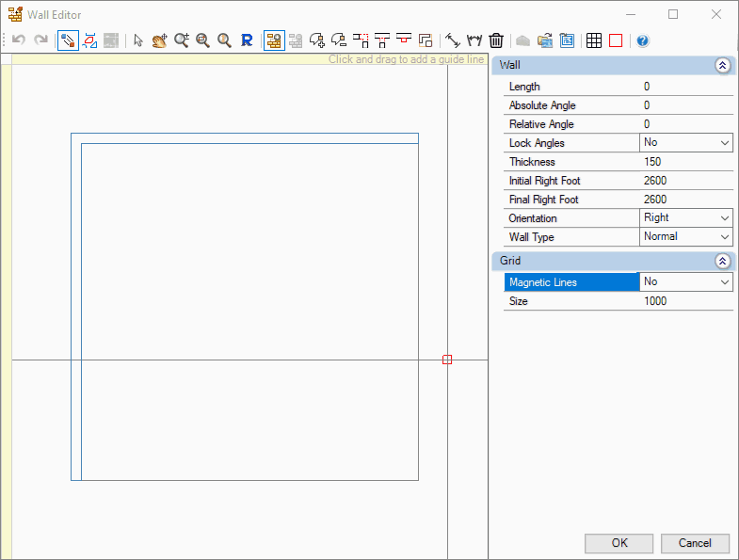739x560 pixels.
Task: Edit the Initial Right Foot value
Action: tap(686, 181)
